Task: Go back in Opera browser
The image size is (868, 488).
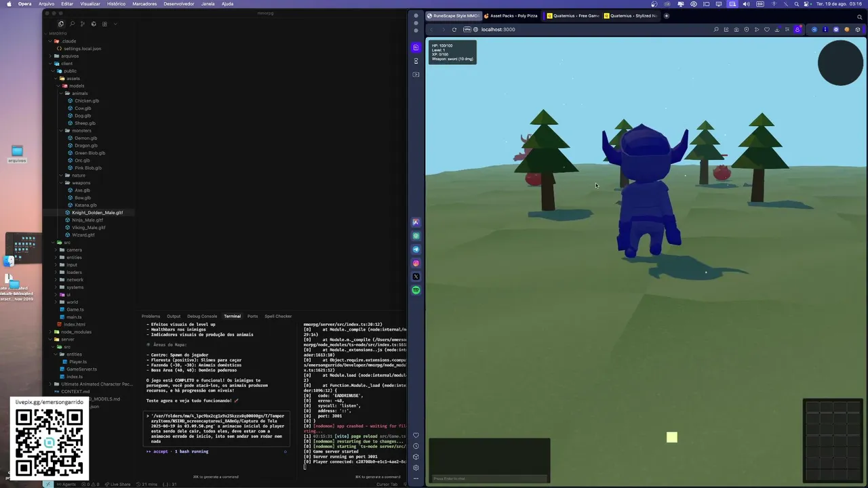Action: (x=432, y=29)
